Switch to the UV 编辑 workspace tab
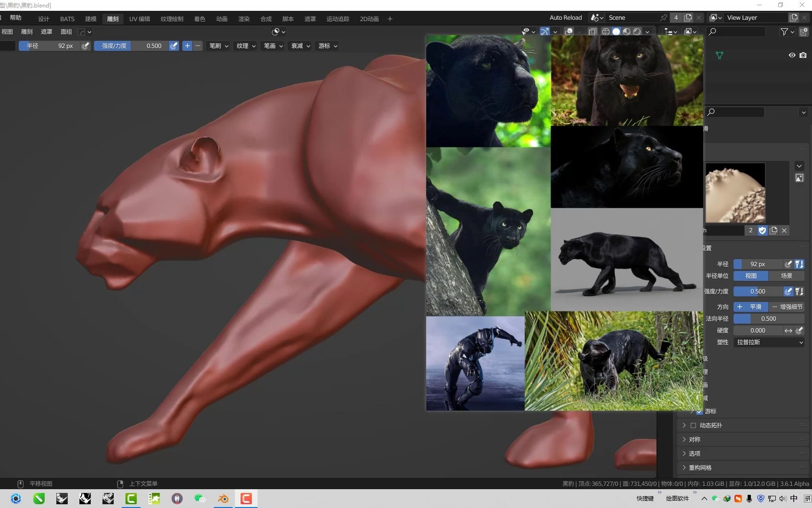The height and width of the screenshot is (508, 812). point(139,19)
